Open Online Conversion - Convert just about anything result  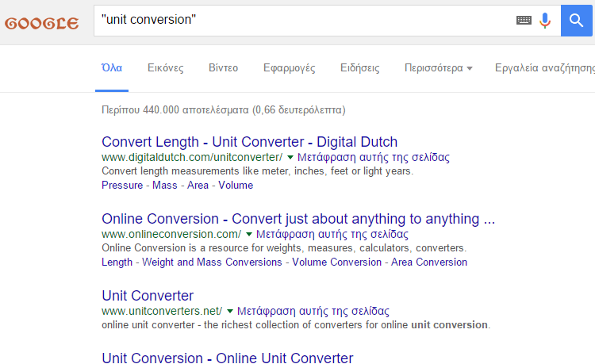coord(298,219)
